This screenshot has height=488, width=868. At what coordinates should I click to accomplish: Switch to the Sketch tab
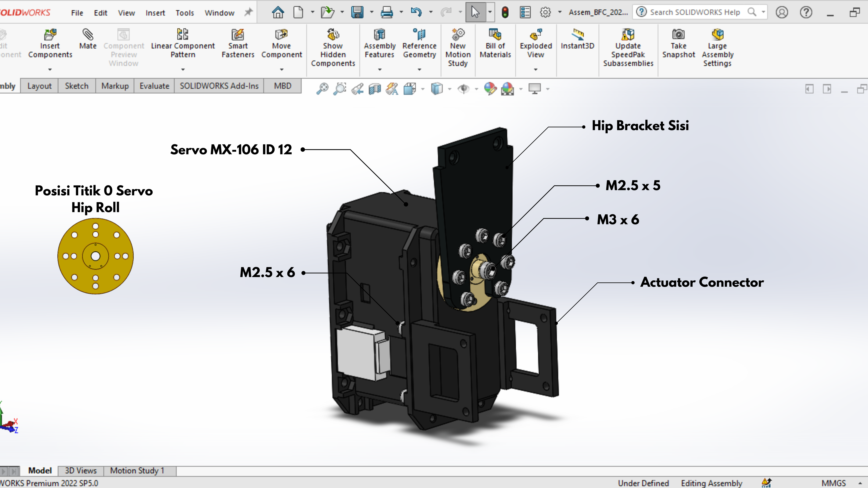coord(77,86)
